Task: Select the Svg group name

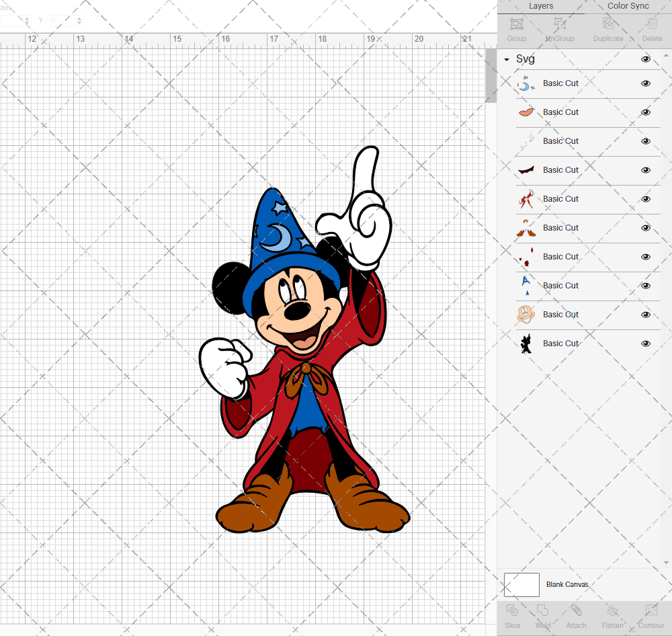Action: [x=525, y=58]
